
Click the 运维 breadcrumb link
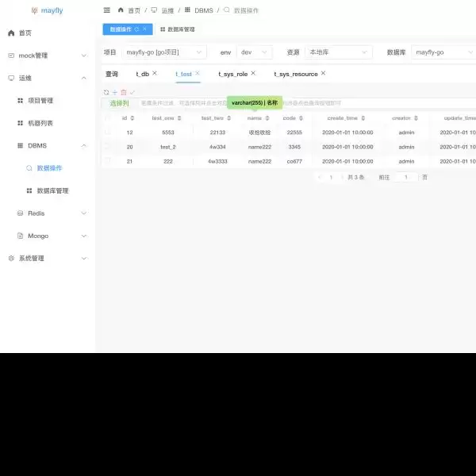pos(167,10)
